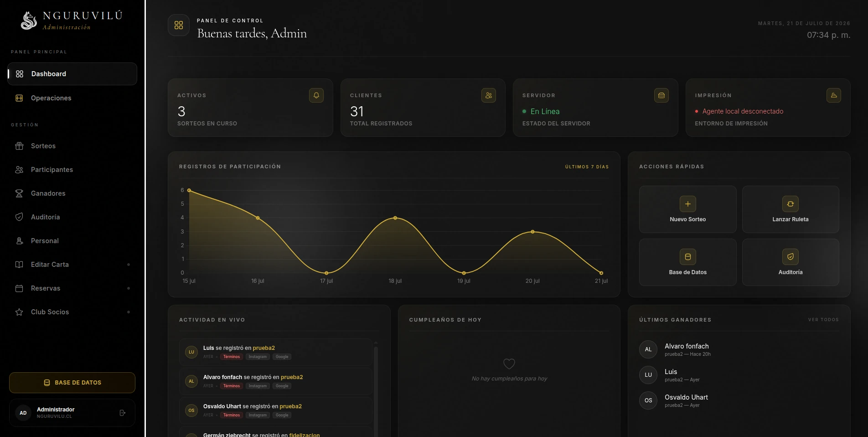Expand the Editar Carta sidebar item
The image size is (868, 437).
click(x=72, y=265)
